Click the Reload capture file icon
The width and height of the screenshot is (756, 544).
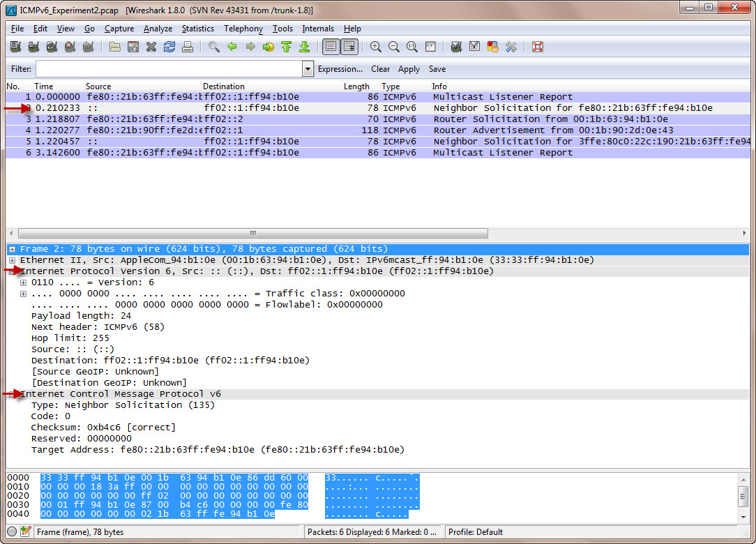[x=169, y=47]
